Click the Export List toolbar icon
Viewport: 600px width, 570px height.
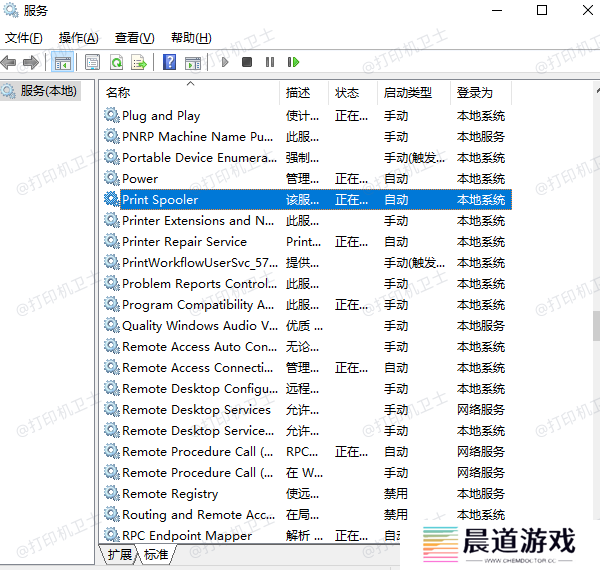pos(139,62)
